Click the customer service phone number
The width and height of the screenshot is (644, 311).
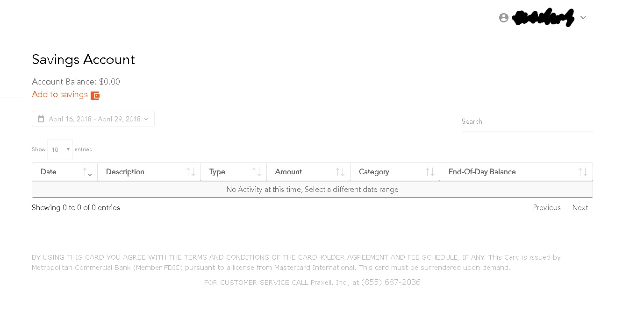click(x=391, y=283)
